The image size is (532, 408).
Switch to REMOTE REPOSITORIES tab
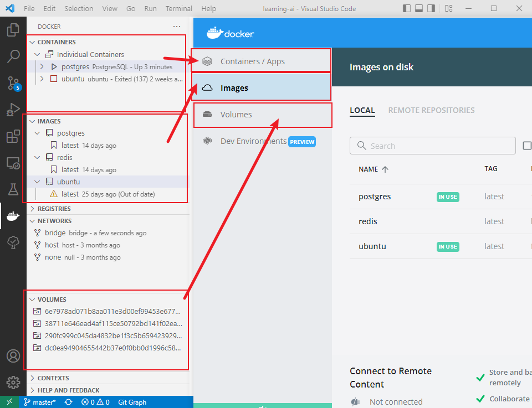point(431,110)
